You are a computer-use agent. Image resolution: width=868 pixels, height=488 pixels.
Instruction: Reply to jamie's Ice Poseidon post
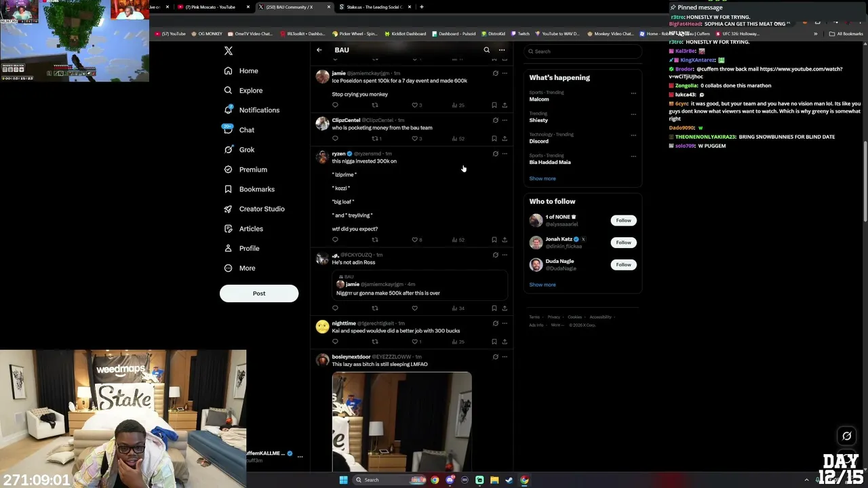click(x=335, y=105)
